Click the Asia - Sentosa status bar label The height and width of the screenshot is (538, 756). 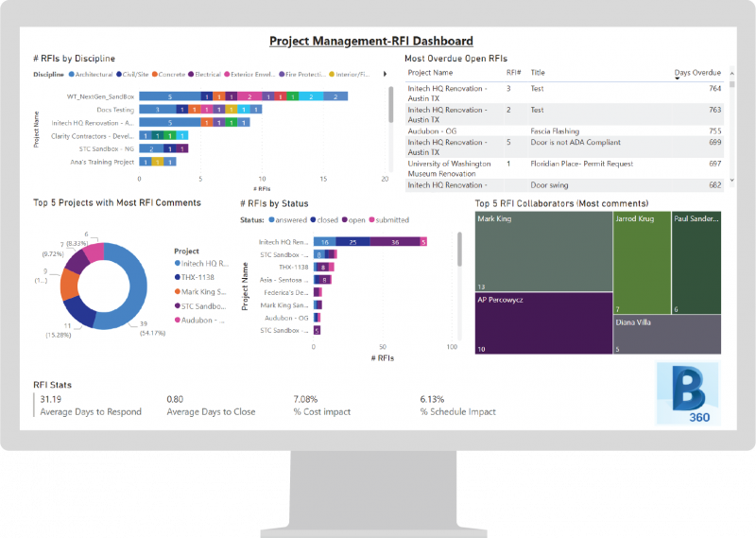[x=283, y=280]
